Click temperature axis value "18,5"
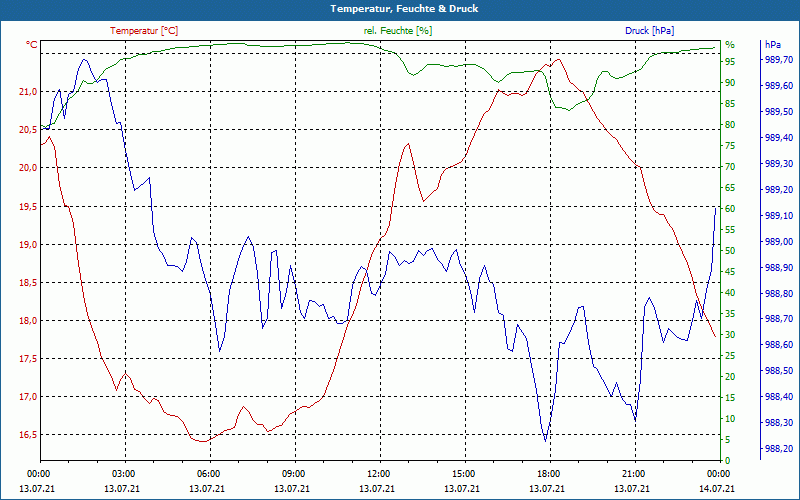Viewport: 800px width, 500px height. coord(29,283)
